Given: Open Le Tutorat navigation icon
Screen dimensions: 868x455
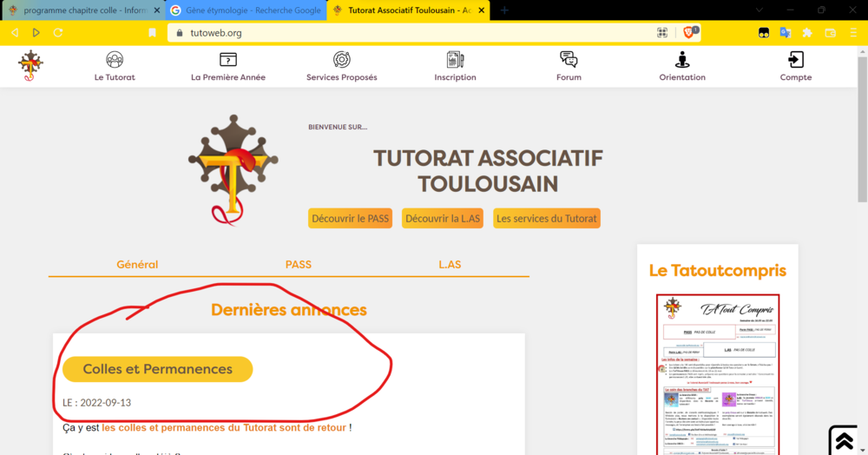Looking at the screenshot, I should point(115,60).
